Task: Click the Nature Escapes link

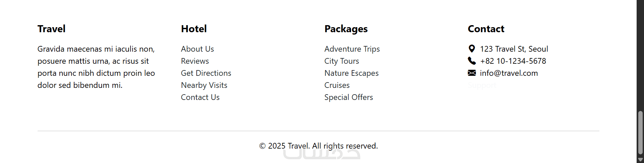Action: (x=351, y=73)
